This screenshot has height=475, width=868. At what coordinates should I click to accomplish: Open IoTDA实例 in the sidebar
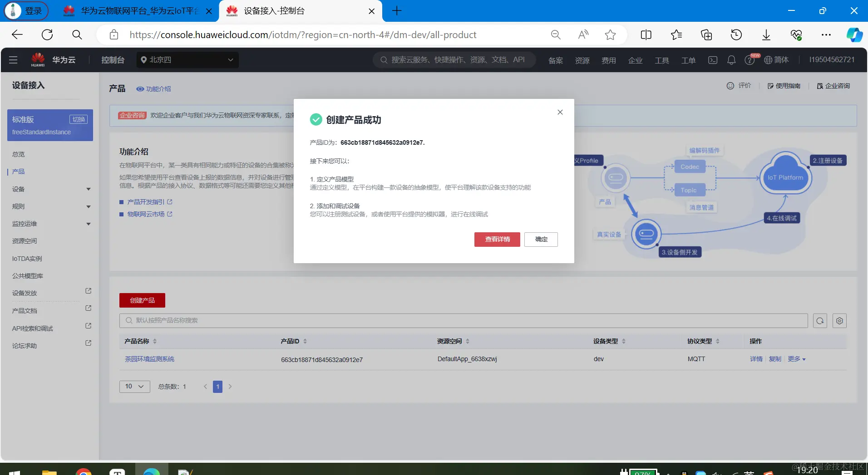pyautogui.click(x=27, y=259)
